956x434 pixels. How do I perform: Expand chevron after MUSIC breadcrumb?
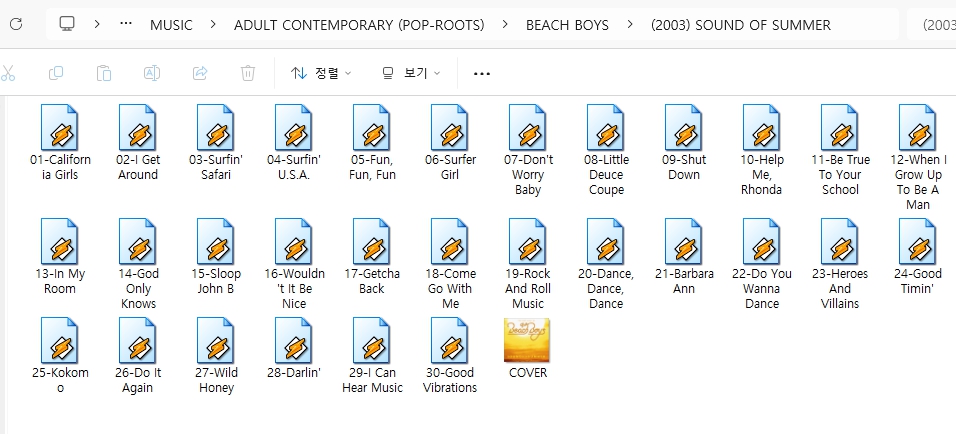(x=213, y=24)
